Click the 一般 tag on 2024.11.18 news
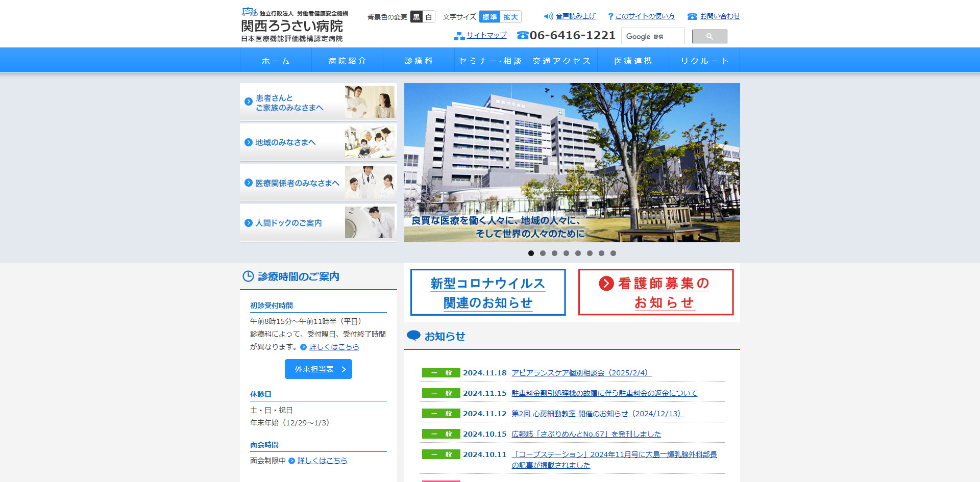Image resolution: width=980 pixels, height=482 pixels. tap(441, 373)
